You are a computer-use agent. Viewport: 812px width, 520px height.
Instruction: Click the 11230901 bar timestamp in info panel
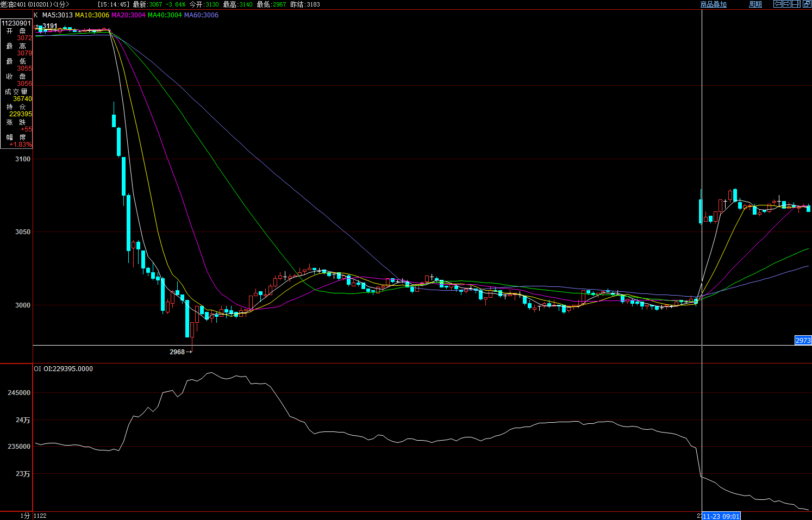click(16, 23)
